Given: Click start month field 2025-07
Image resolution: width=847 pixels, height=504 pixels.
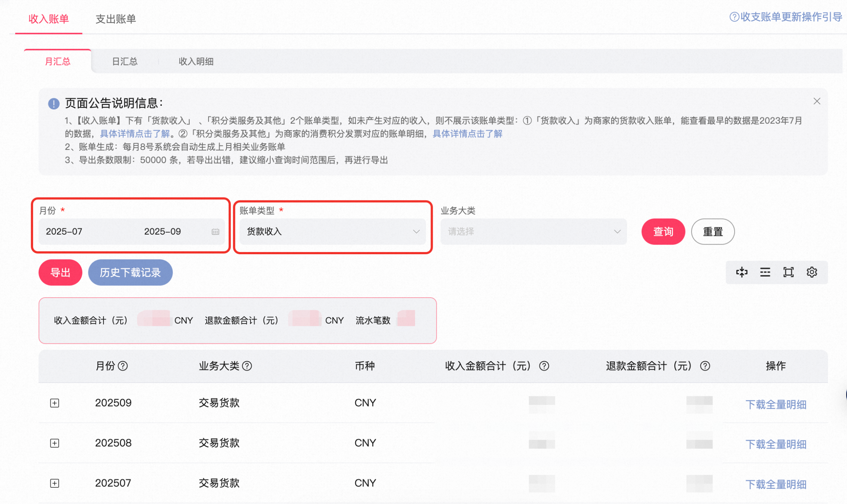Looking at the screenshot, I should tap(64, 232).
